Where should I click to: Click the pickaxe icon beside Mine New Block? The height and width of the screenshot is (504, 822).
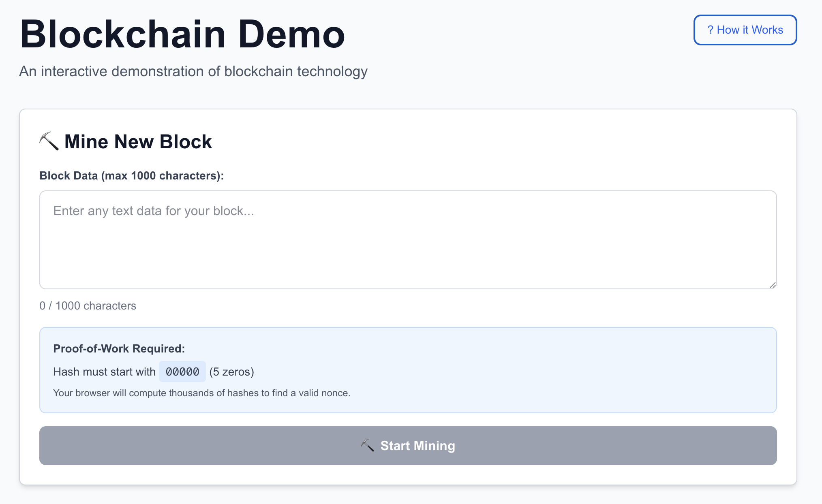pyautogui.click(x=49, y=141)
